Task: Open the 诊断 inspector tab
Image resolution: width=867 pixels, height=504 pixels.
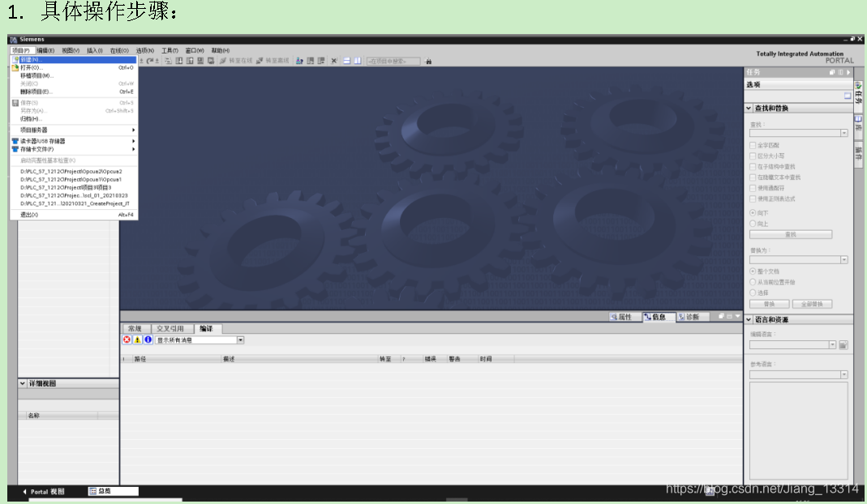Action: coord(691,317)
